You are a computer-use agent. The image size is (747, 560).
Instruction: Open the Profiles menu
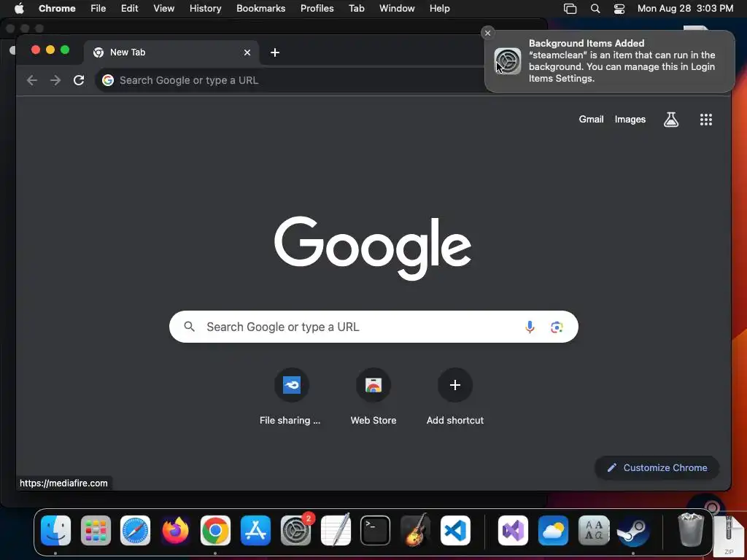[317, 8]
